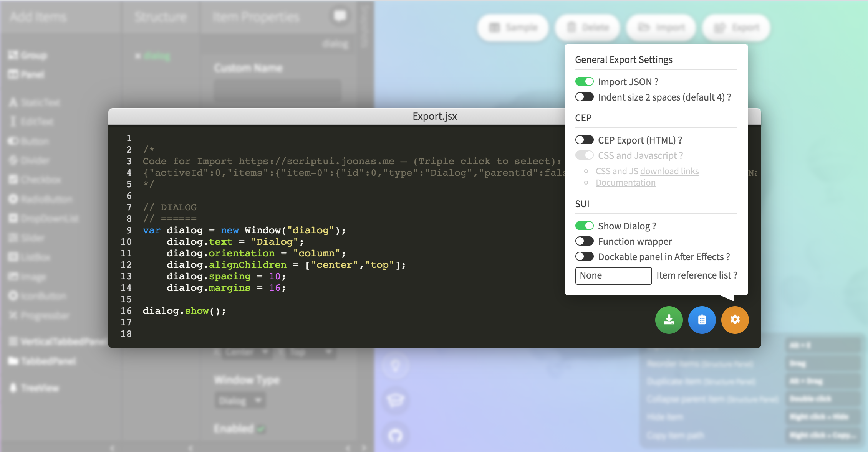Click the 'dialog.orientation' code line

[256, 253]
